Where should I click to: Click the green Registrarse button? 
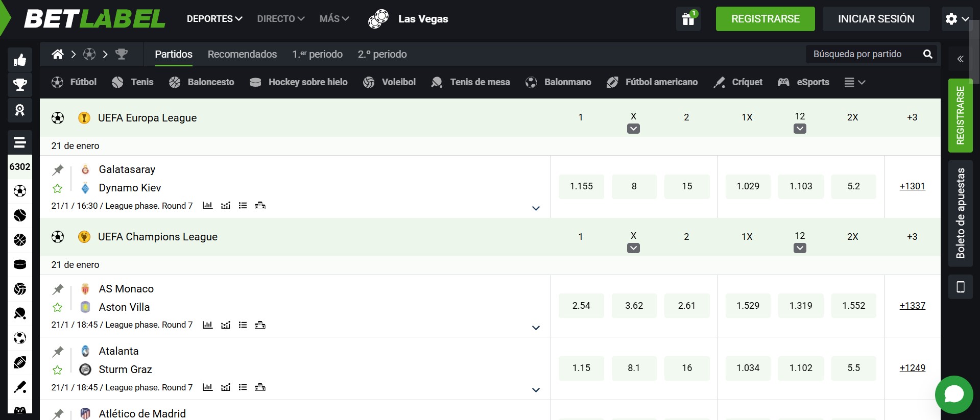[x=765, y=19]
